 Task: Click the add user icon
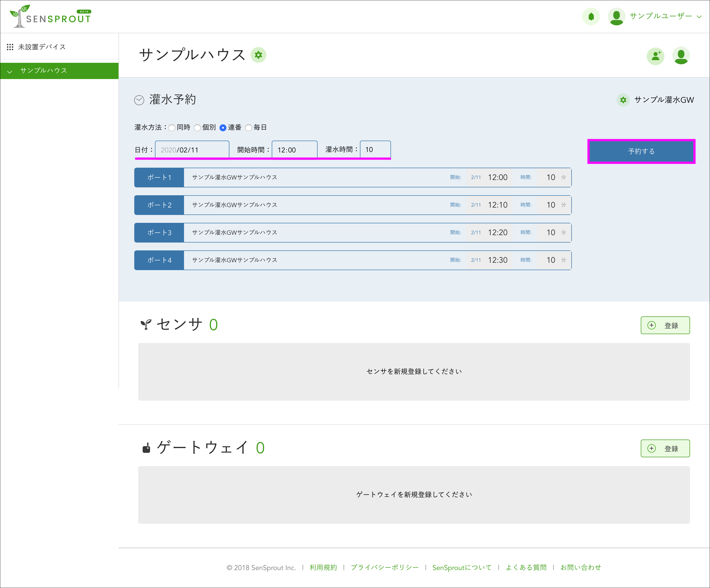655,56
